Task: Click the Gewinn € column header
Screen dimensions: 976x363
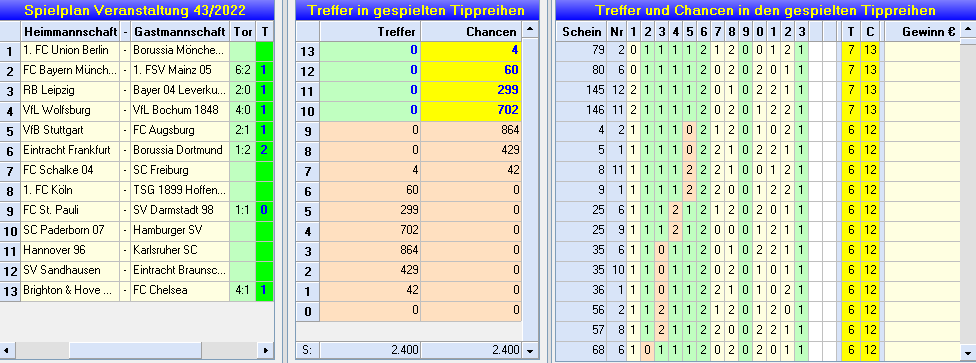Action: pos(922,31)
